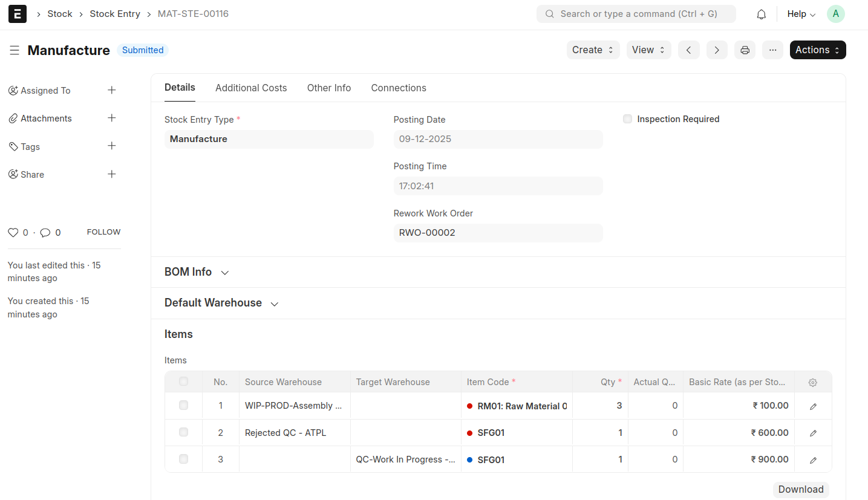Tick the Inspection Required checkbox
The height and width of the screenshot is (500, 868).
[x=627, y=119]
